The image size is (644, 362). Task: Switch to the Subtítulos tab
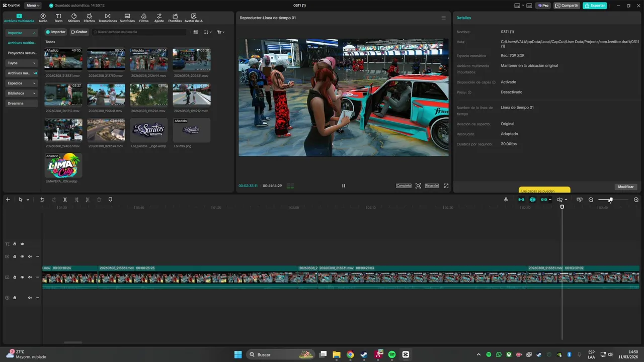point(127,18)
